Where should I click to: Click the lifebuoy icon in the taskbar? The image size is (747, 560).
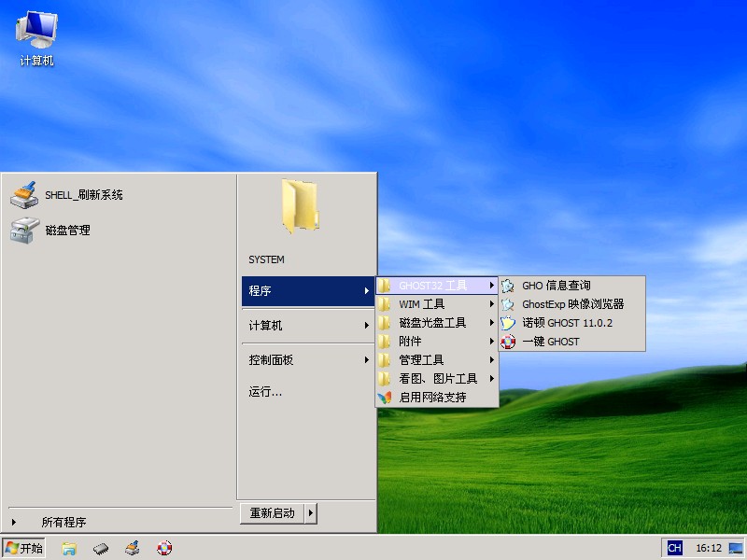[164, 548]
